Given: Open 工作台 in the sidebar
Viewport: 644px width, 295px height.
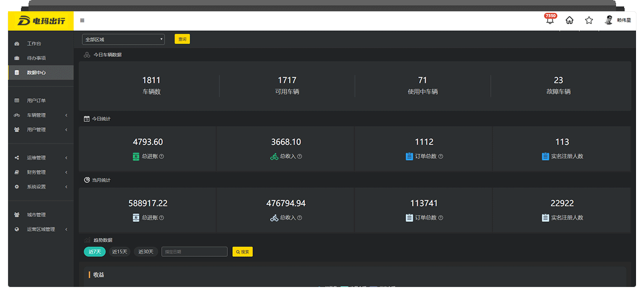Looking at the screenshot, I should (34, 44).
